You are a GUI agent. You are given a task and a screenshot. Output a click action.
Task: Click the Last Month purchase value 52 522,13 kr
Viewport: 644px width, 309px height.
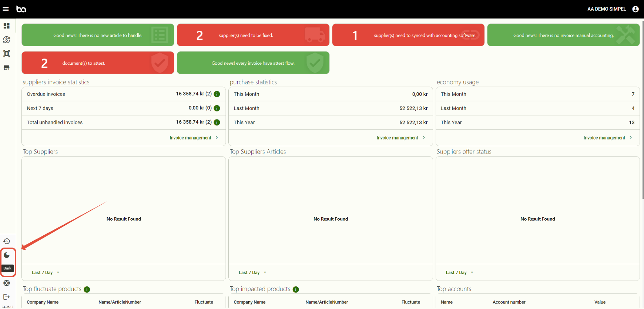pos(413,108)
